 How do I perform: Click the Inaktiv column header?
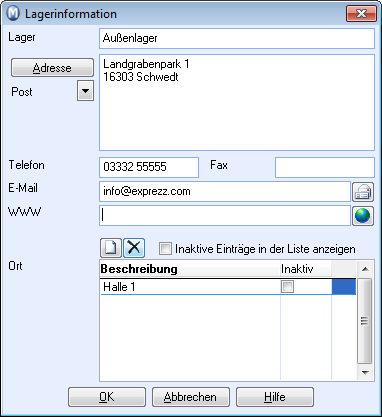(x=306, y=269)
